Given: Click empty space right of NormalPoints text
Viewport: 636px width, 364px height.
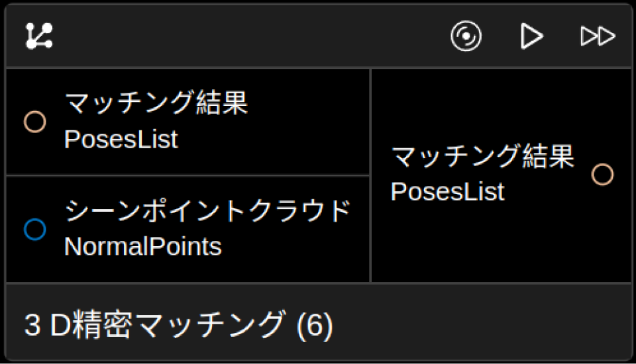Looking at the screenshot, I should pos(298,248).
